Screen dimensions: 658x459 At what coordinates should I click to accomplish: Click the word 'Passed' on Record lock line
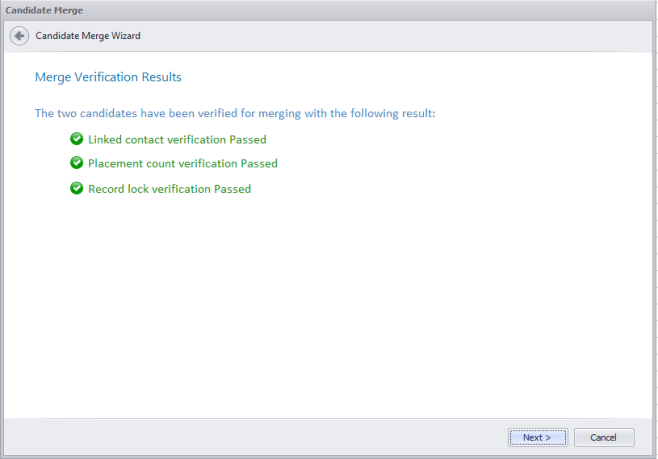click(232, 189)
